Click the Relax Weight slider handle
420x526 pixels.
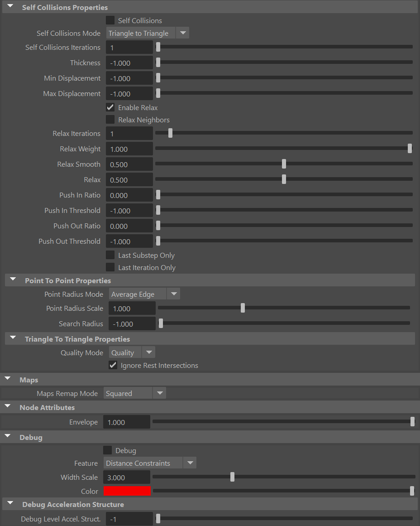(x=410, y=148)
